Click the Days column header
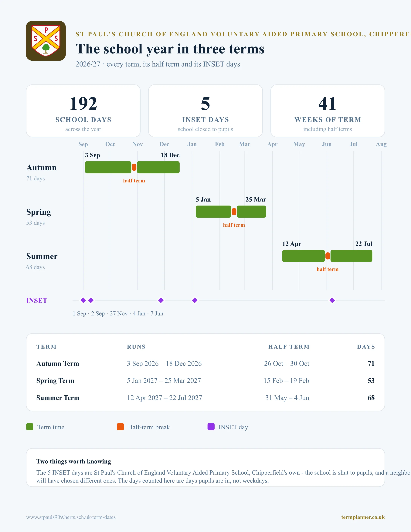This screenshot has height=532, width=411. [366, 347]
